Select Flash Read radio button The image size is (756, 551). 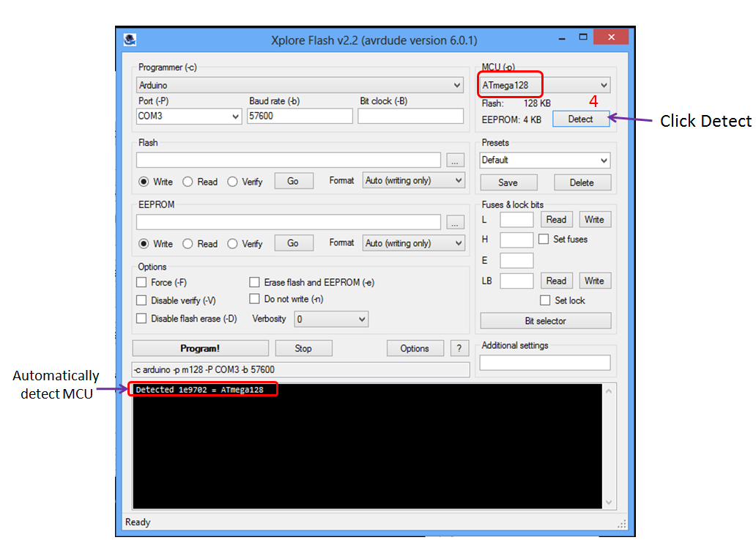188,182
